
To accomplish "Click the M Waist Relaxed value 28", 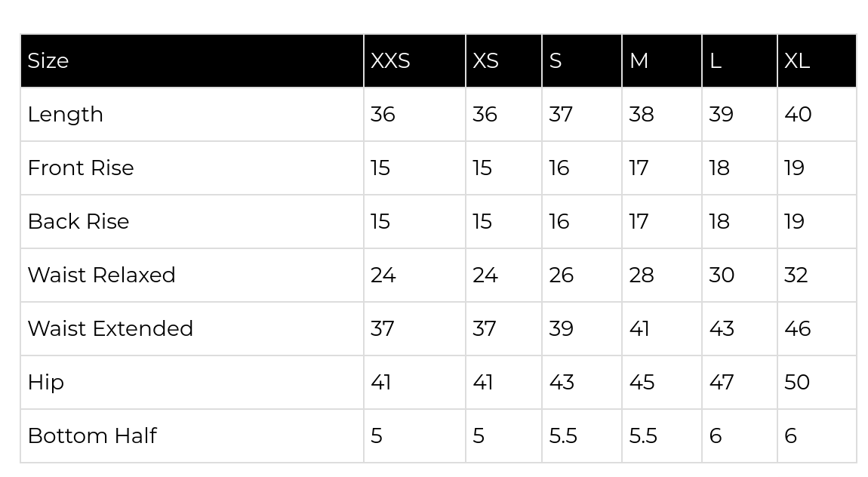I will click(x=642, y=275).
